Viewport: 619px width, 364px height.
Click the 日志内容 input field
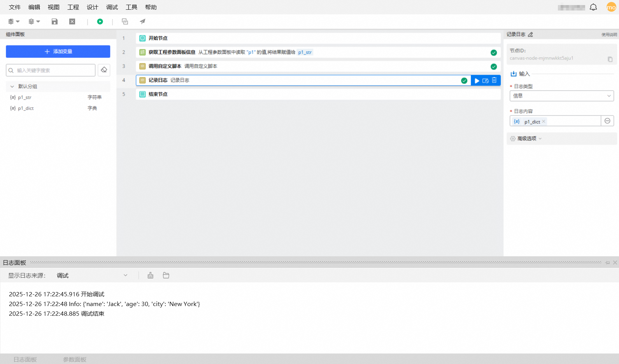(555, 121)
